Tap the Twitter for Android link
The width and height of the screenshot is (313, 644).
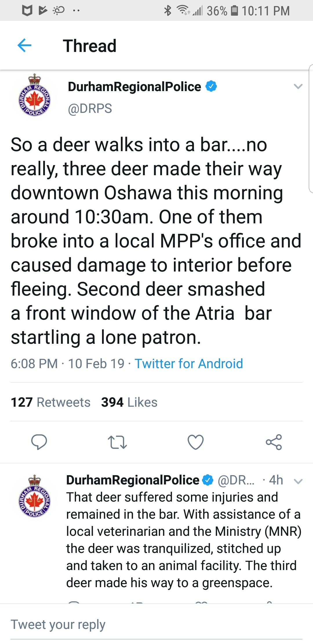(x=189, y=363)
